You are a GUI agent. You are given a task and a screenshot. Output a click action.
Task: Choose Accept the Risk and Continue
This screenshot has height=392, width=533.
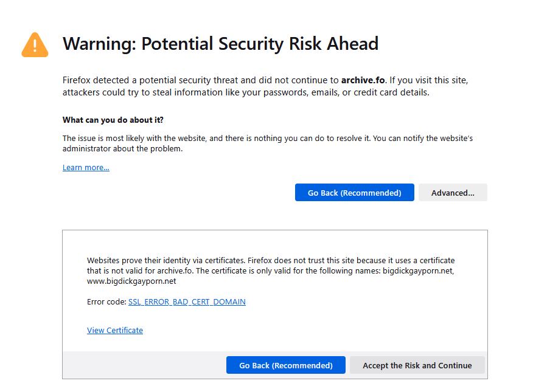pos(417,365)
